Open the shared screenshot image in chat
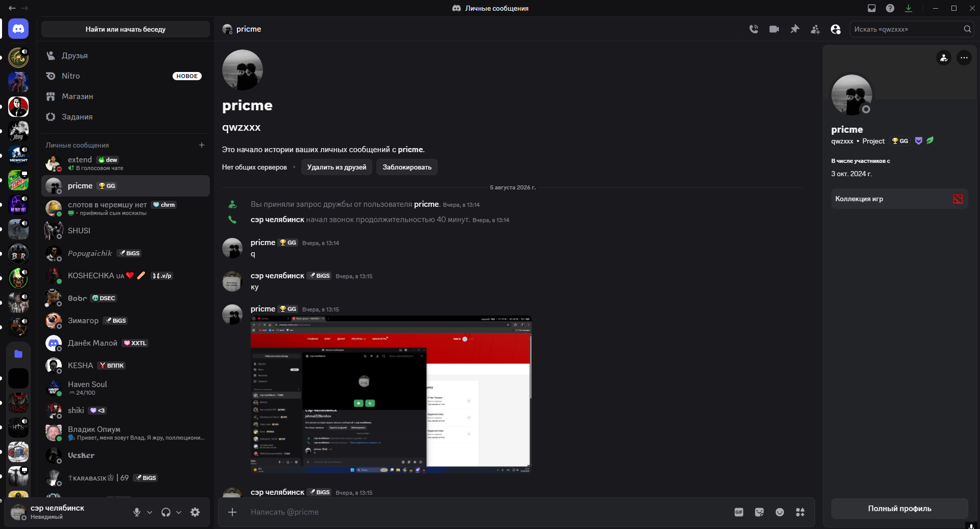 [x=391, y=395]
